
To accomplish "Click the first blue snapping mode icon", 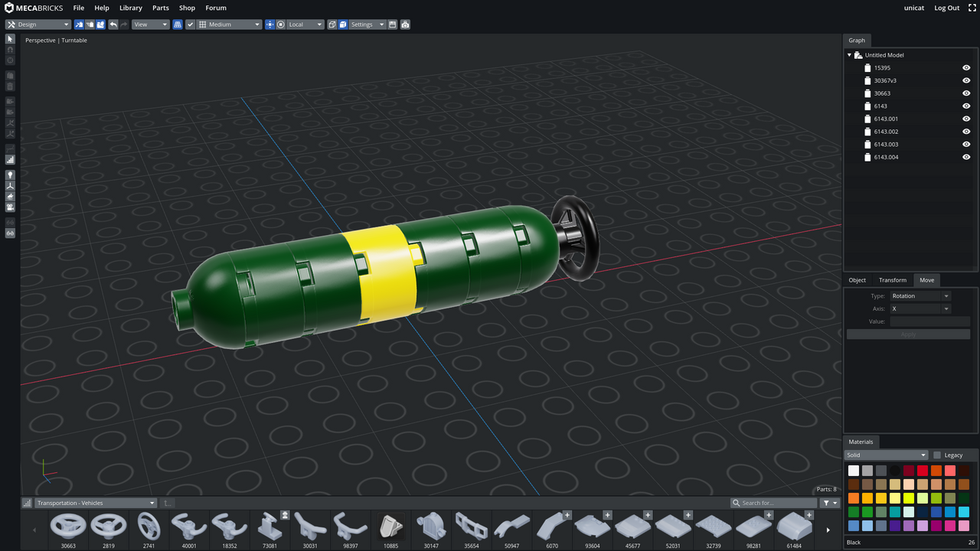I will click(x=79, y=24).
